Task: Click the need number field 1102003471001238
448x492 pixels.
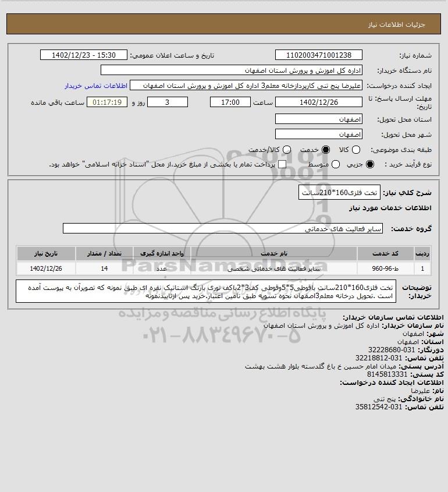Action: pos(318,55)
